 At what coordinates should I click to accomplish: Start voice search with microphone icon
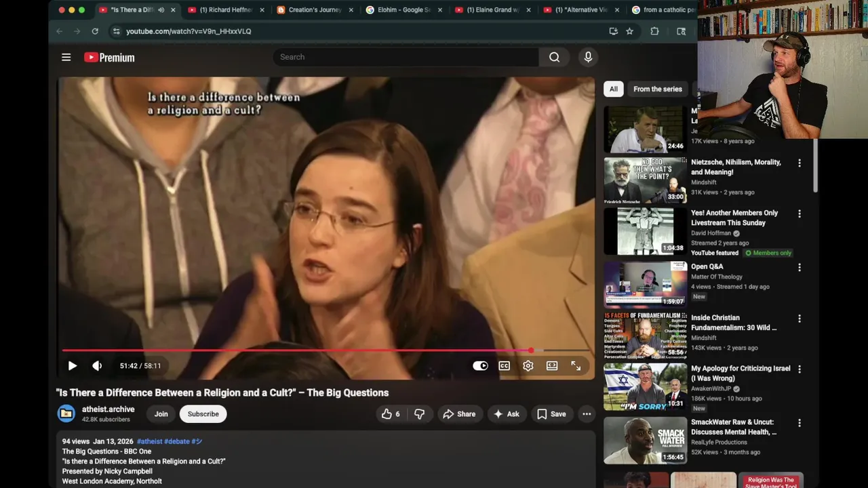(588, 57)
